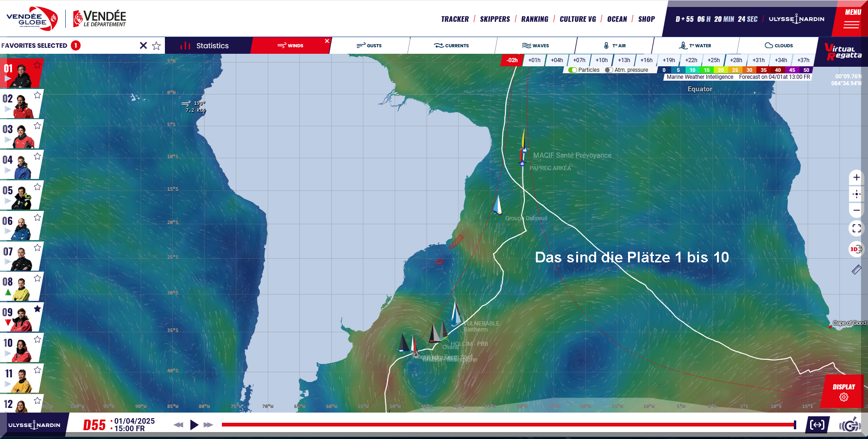Click the fast-forward timeline button
Viewport: 868px width, 439px height.
click(208, 425)
